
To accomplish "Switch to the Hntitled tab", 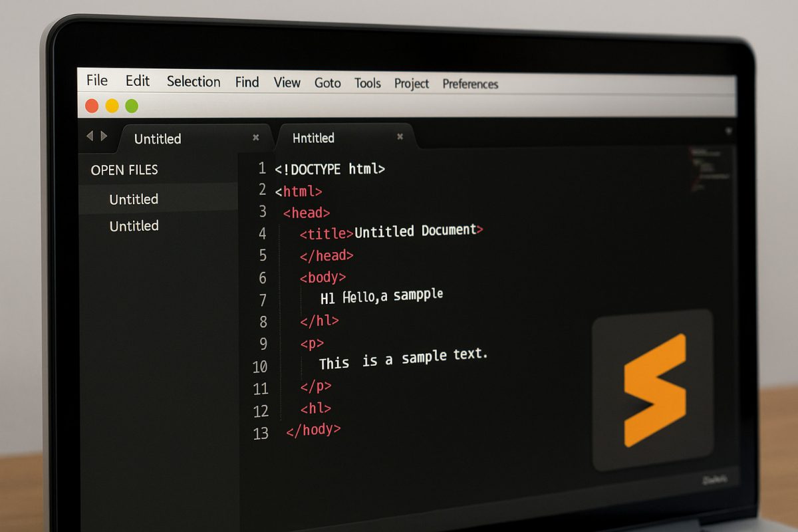I will pyautogui.click(x=313, y=138).
